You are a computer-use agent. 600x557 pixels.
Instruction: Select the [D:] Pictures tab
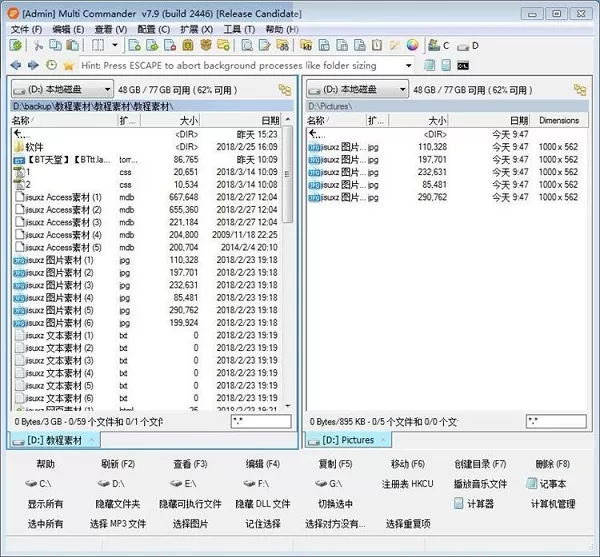(x=348, y=440)
